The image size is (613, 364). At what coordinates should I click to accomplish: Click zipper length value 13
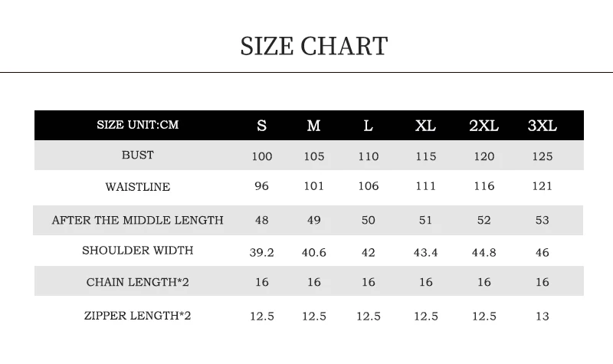[543, 316]
